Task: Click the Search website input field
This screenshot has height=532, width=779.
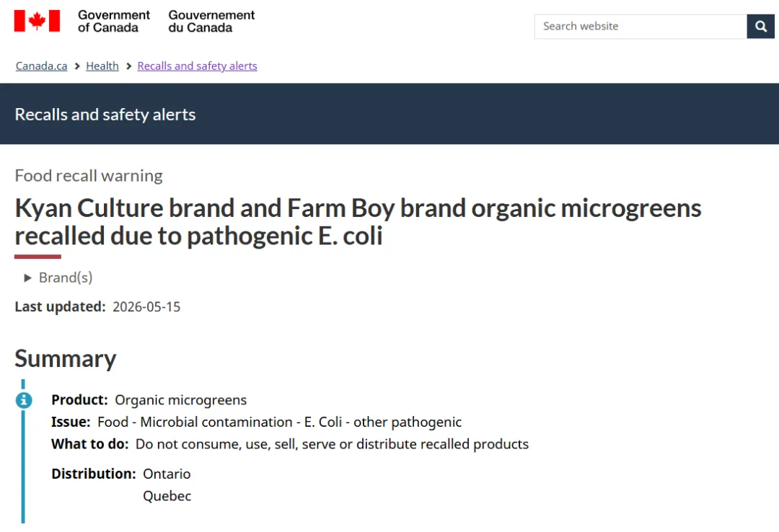Action: 641,27
